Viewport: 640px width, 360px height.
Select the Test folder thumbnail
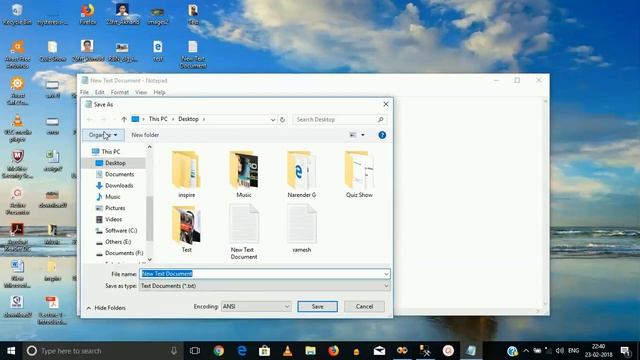coord(187,229)
